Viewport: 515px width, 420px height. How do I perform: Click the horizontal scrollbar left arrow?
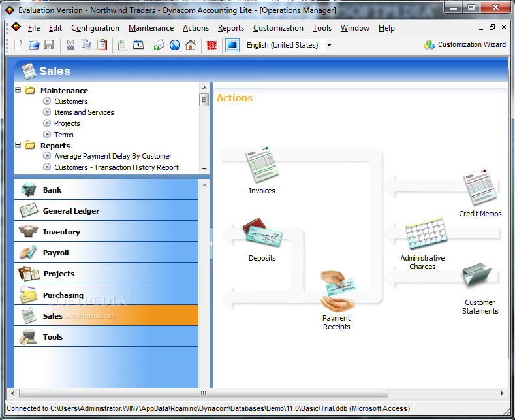pyautogui.click(x=12, y=393)
